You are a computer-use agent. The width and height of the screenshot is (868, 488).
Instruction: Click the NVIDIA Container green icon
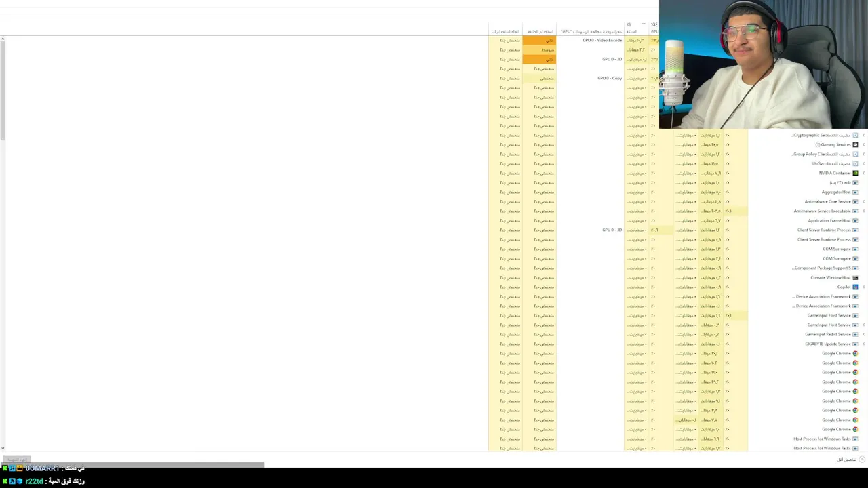855,173
